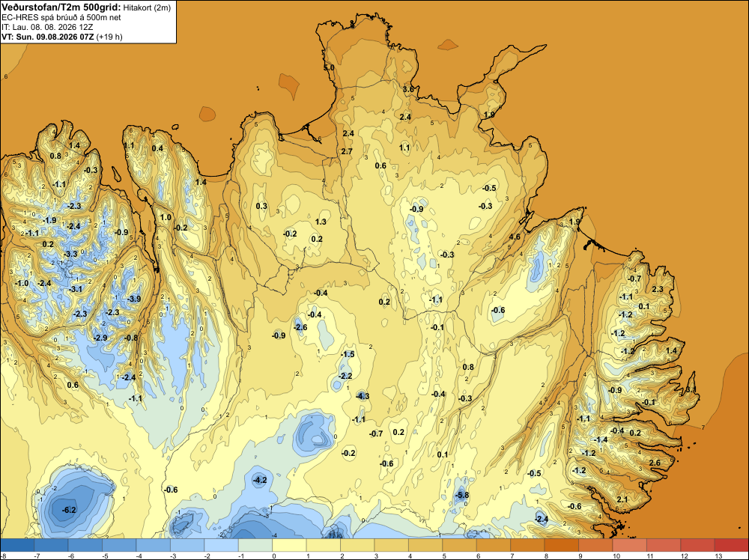Click the -4.2 value on the map
This screenshot has height=560, width=749.
[259, 480]
